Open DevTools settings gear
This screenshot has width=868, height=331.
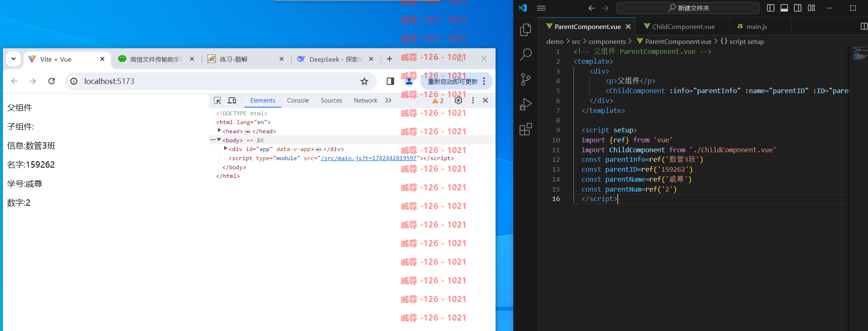click(x=458, y=101)
